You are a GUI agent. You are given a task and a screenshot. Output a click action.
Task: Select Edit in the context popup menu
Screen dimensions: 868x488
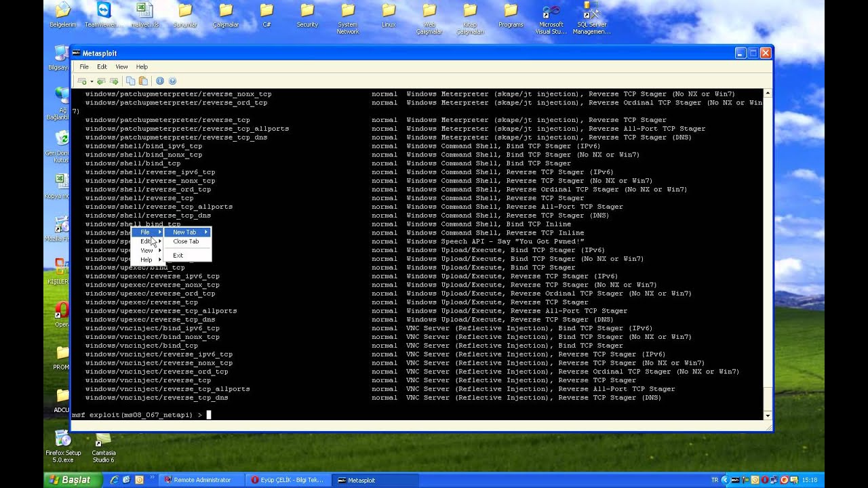(148, 241)
